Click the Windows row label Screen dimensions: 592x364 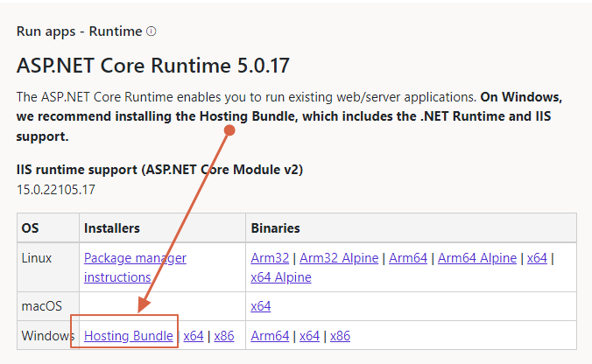coord(48,336)
